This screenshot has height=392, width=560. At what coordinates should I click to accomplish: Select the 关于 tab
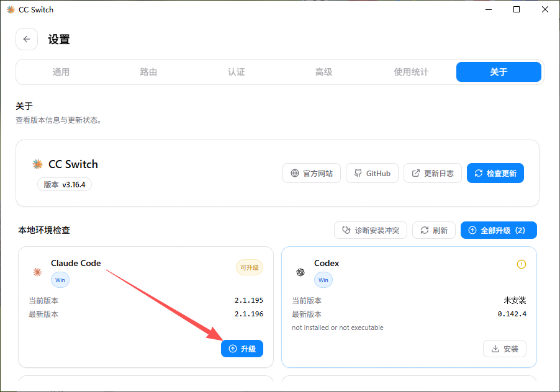pos(499,72)
